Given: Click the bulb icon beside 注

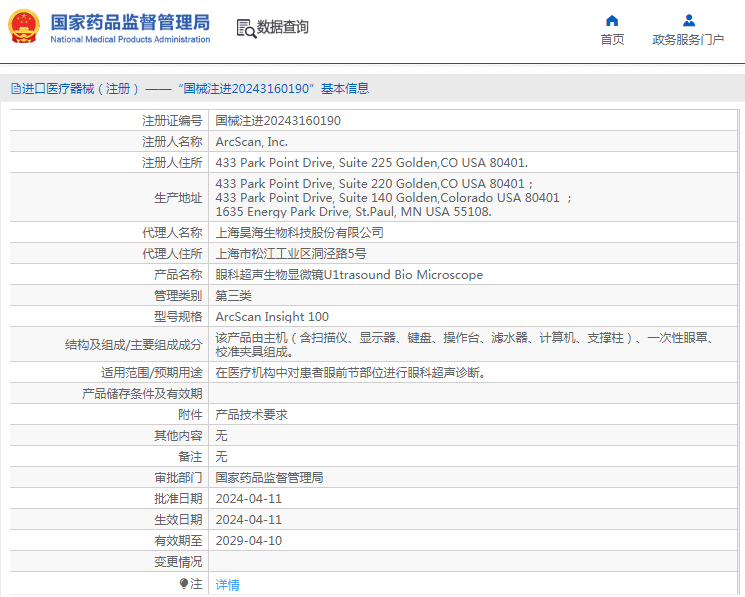Looking at the screenshot, I should pos(184,583).
